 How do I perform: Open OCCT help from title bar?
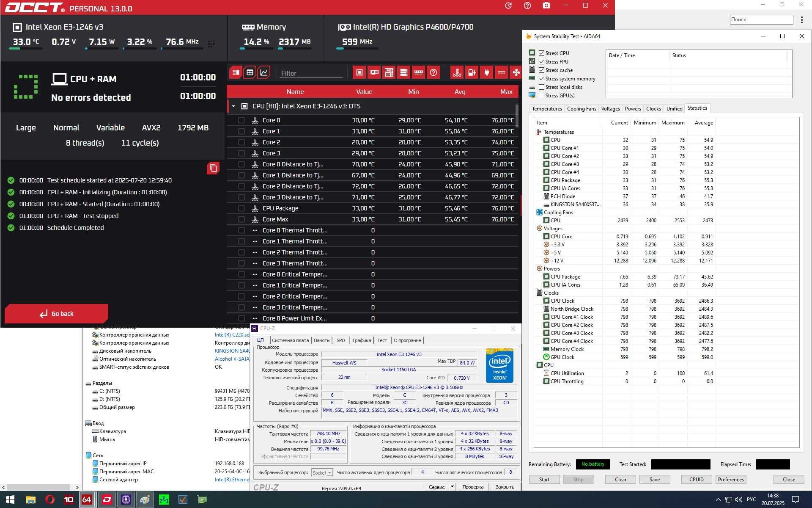click(x=527, y=6)
